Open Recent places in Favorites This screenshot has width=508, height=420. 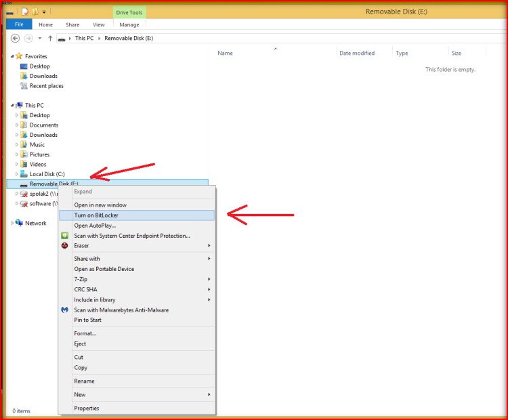[46, 86]
